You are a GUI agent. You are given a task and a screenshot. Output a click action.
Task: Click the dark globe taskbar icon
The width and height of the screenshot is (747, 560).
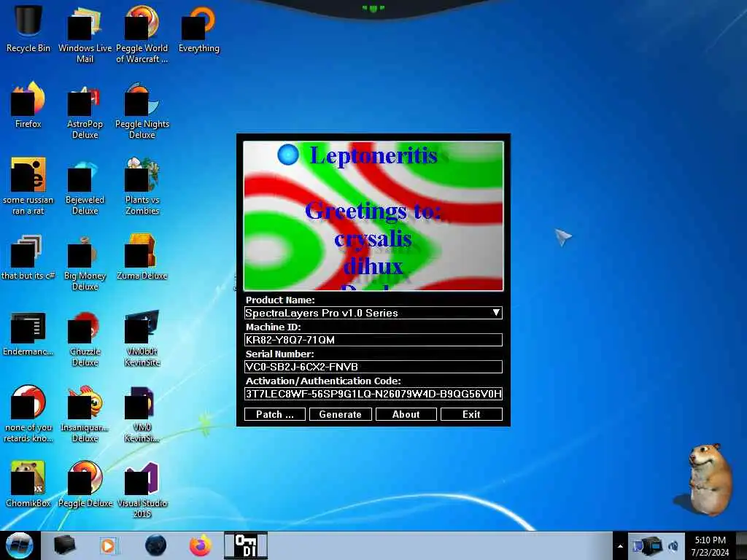click(156, 545)
